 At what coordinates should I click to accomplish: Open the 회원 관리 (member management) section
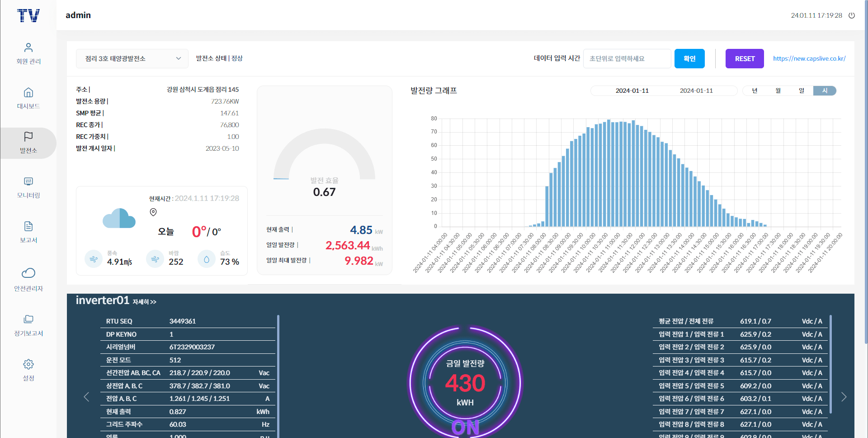click(x=28, y=52)
